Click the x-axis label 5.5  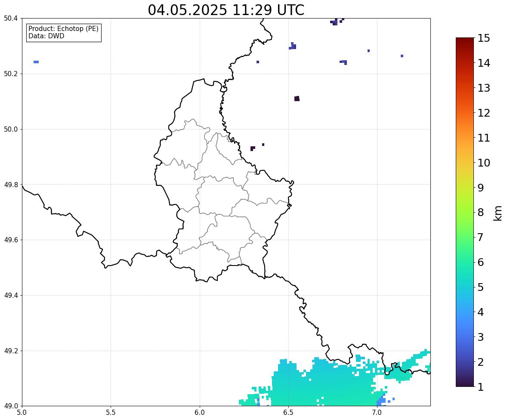[x=111, y=413]
